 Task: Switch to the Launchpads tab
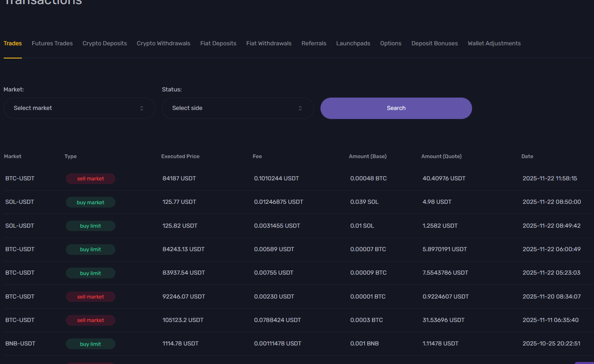pos(353,43)
